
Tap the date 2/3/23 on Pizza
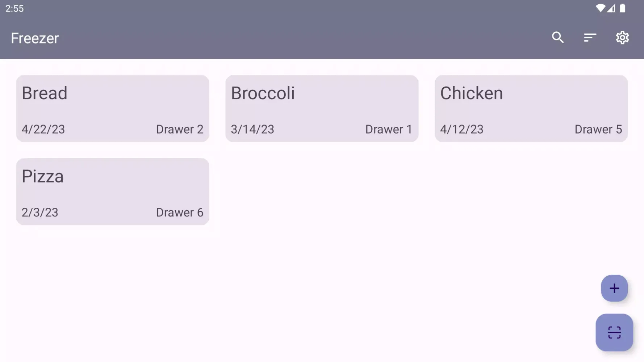pyautogui.click(x=39, y=212)
